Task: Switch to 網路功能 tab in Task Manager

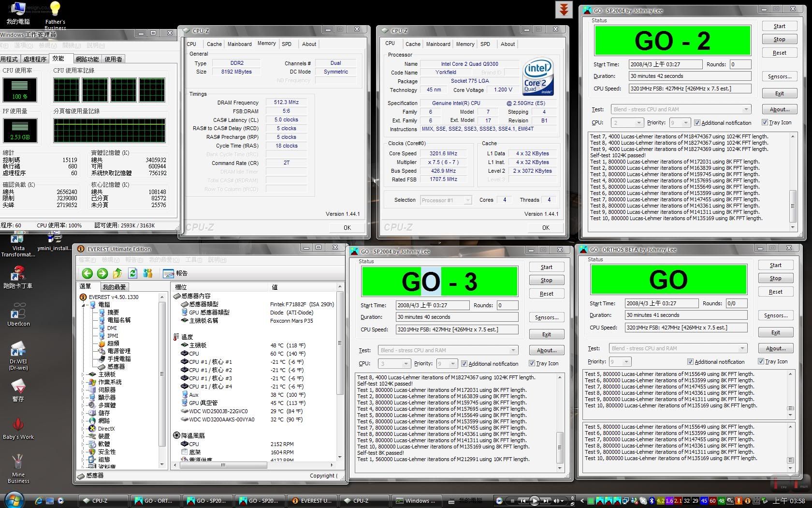Action: (87, 59)
